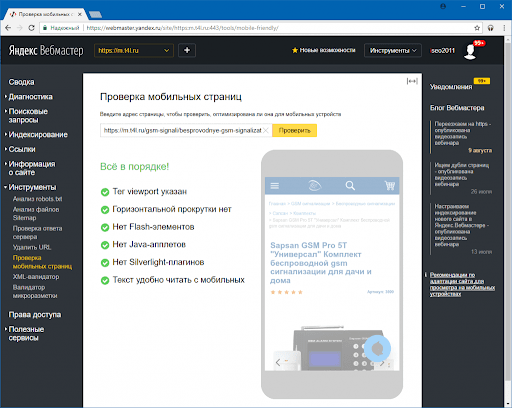Image resolution: width=512 pixels, height=408 pixels.
Task: Click the shopping cart icon in preview
Action: click(389, 185)
